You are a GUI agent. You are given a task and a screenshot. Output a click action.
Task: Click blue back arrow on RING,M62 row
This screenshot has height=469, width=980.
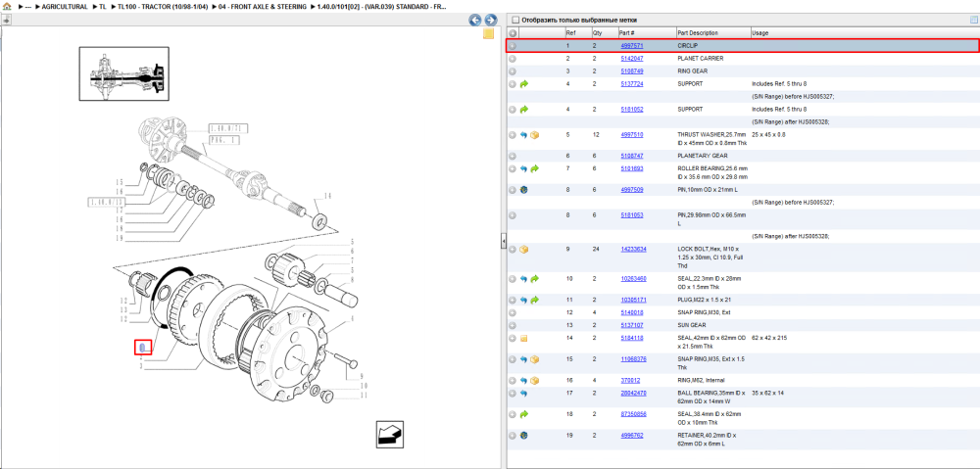coord(523,380)
